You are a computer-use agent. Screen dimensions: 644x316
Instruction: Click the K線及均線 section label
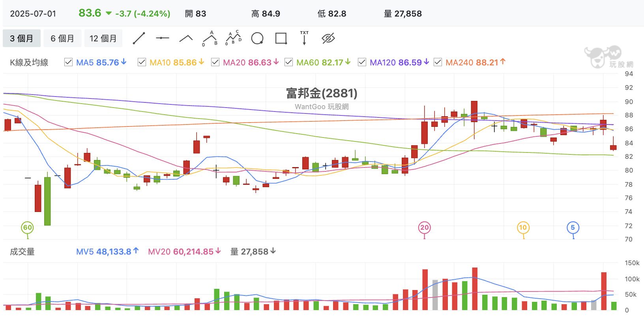(29, 62)
